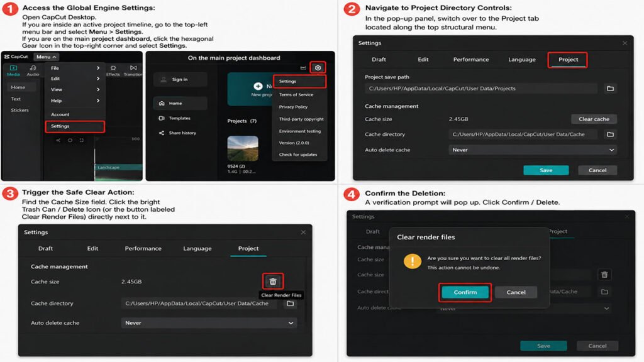Click the dimmed Save button in step 4
The image size is (644, 362).
(543, 346)
